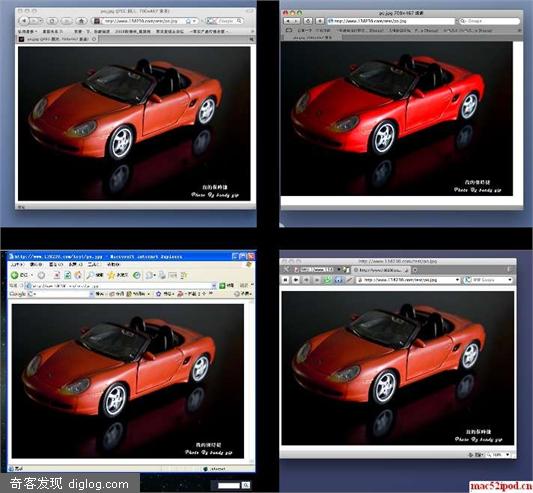Click Internet Explorer Favorites star icon
This screenshot has height=493, width=533.
click(x=111, y=275)
